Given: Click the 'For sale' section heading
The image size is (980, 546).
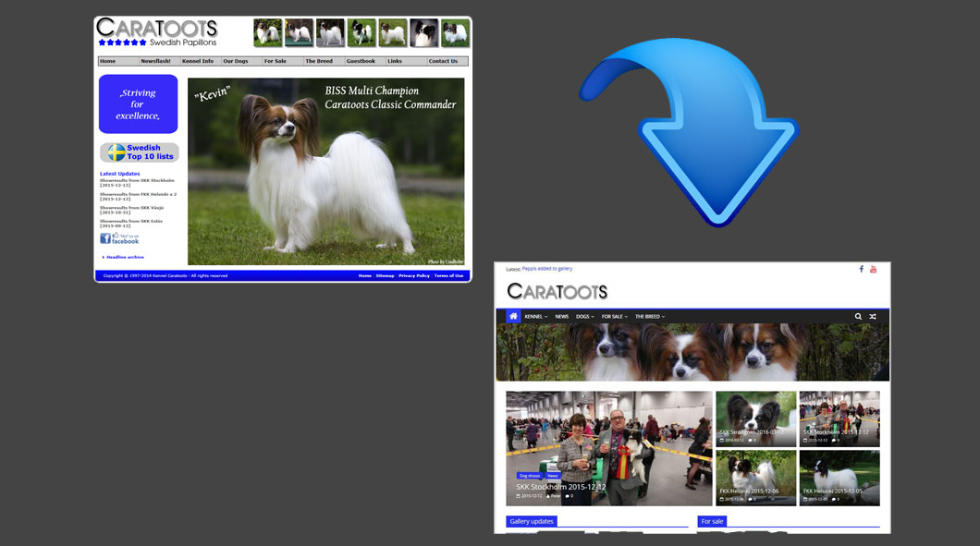Looking at the screenshot, I should pos(712,521).
